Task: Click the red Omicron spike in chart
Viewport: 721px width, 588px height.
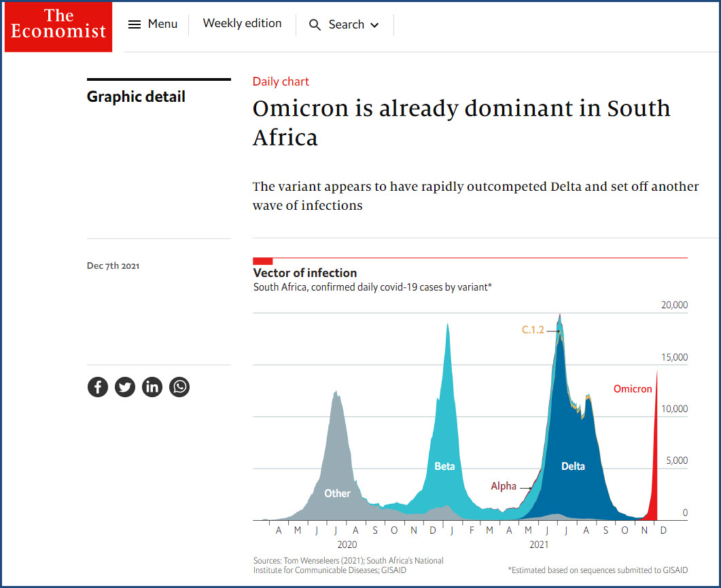Action: tap(654, 475)
